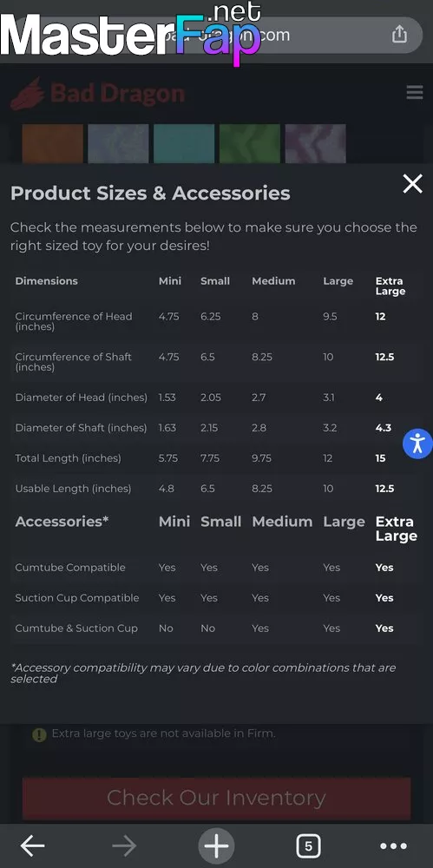Image resolution: width=433 pixels, height=868 pixels.
Task: Show open tabs with the 5 icon
Action: pos(308,845)
